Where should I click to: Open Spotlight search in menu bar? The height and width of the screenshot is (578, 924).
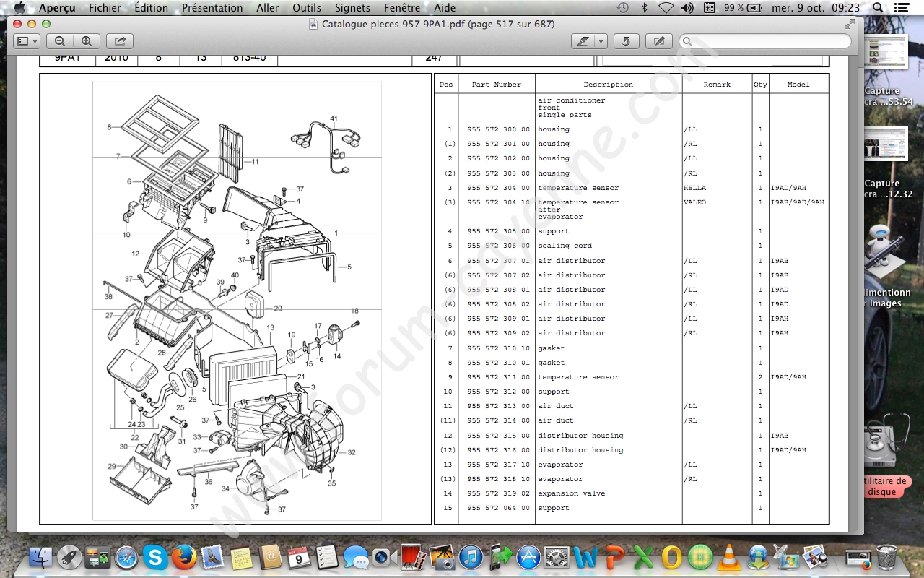click(878, 8)
